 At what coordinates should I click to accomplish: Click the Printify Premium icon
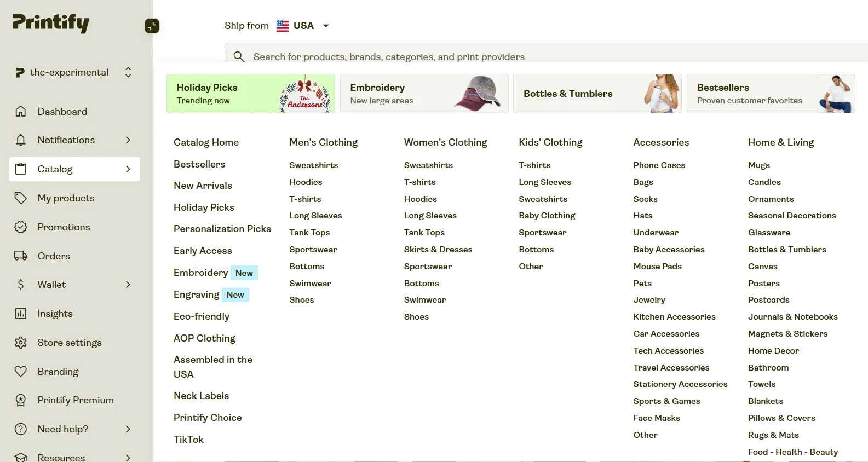(20, 400)
